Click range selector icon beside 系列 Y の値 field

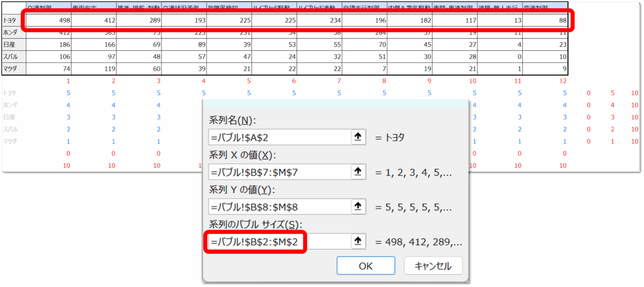[358, 207]
